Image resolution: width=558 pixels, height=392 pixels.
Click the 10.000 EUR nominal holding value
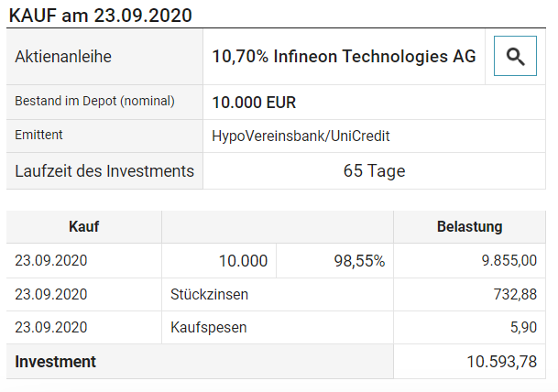pyautogui.click(x=254, y=103)
